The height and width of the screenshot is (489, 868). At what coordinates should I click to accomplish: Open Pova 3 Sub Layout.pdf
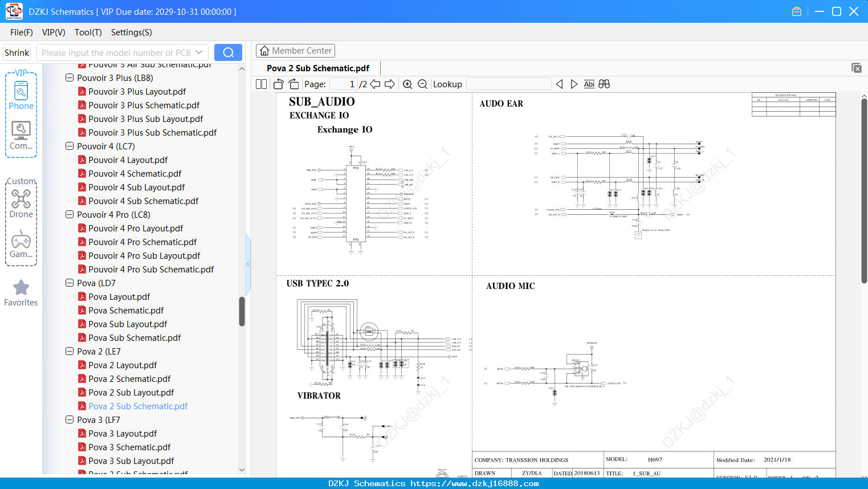coord(131,461)
